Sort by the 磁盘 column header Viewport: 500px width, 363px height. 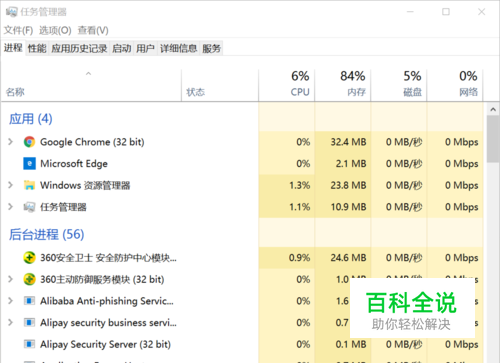(x=399, y=85)
